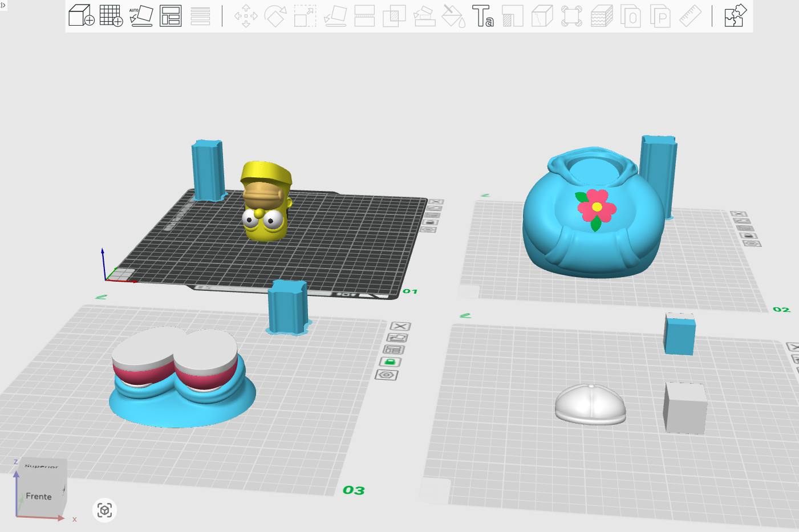Select the Scale tool
Screen dimensions: 799x532
305,16
